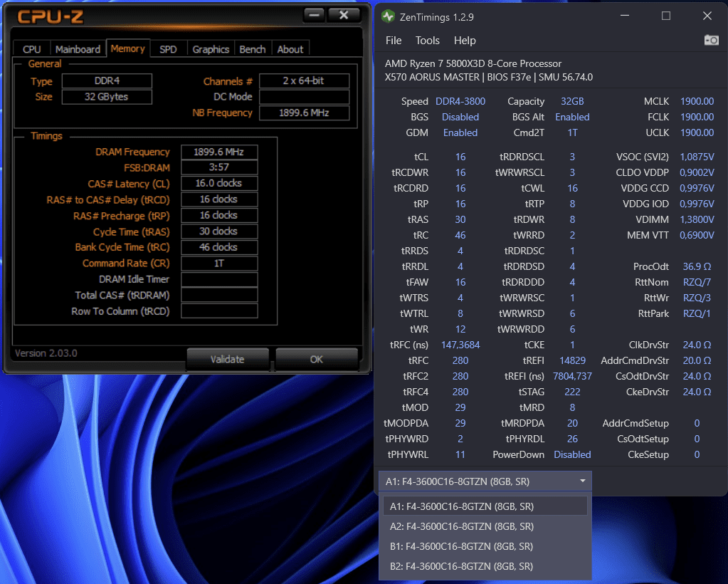Minimize the CPU-Z window
This screenshot has height=584, width=728.
pyautogui.click(x=314, y=15)
